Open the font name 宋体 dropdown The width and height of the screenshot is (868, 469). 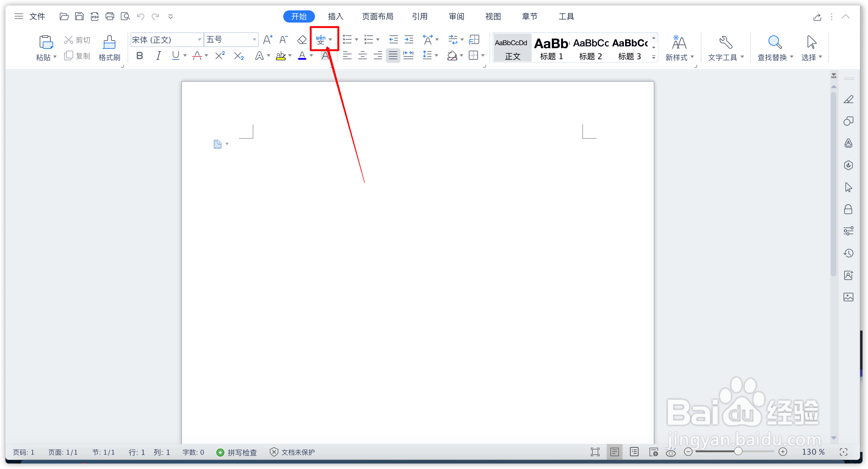click(x=199, y=40)
